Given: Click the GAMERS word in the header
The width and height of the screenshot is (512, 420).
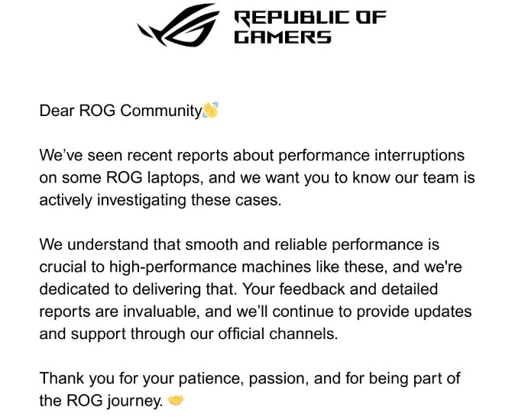Looking at the screenshot, I should point(281,37).
